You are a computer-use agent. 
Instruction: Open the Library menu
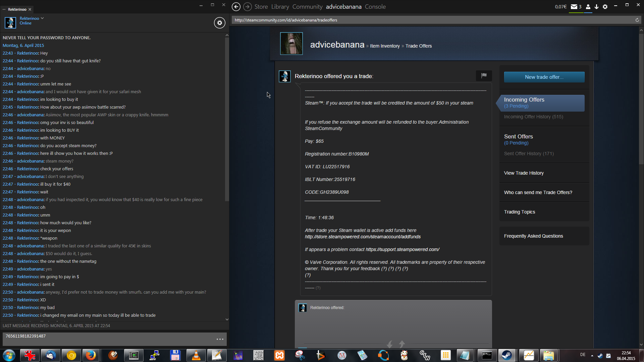pyautogui.click(x=280, y=7)
